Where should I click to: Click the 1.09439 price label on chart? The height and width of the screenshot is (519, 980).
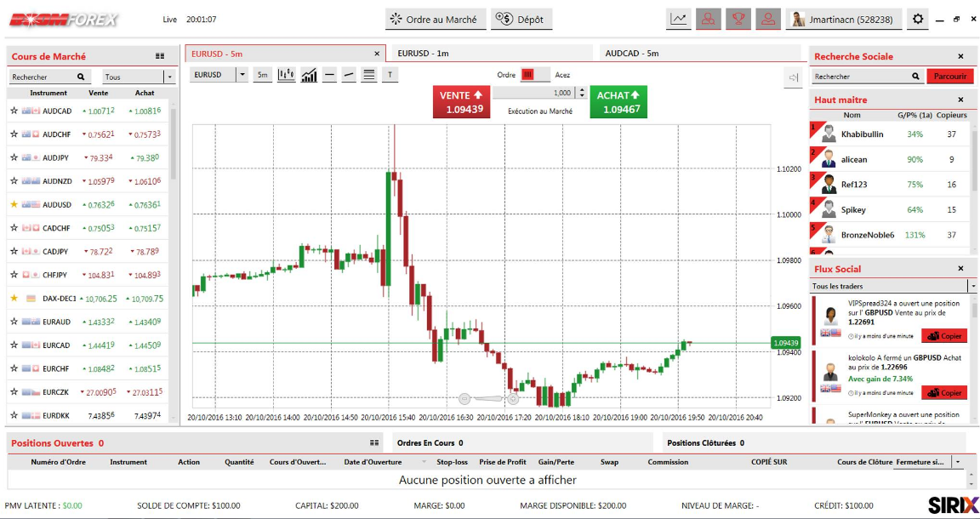[786, 343]
